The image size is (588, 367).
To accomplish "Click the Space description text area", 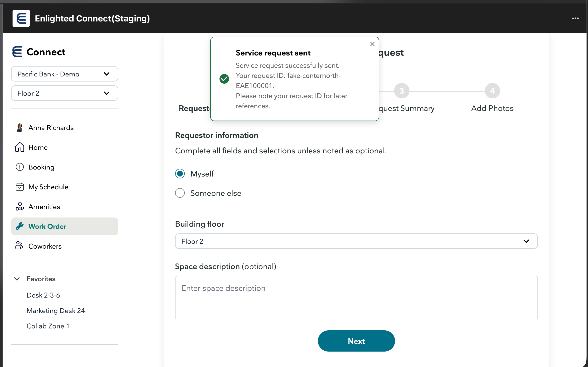I will (x=356, y=297).
